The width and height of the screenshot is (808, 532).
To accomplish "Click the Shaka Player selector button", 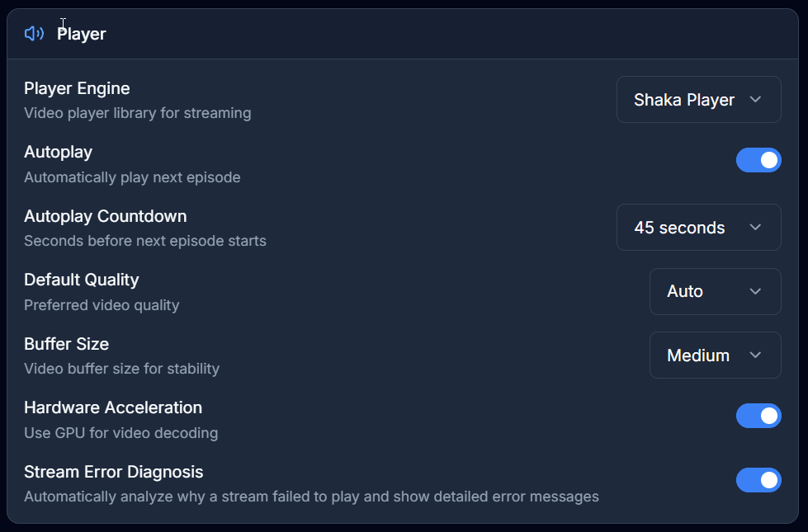I will click(698, 99).
